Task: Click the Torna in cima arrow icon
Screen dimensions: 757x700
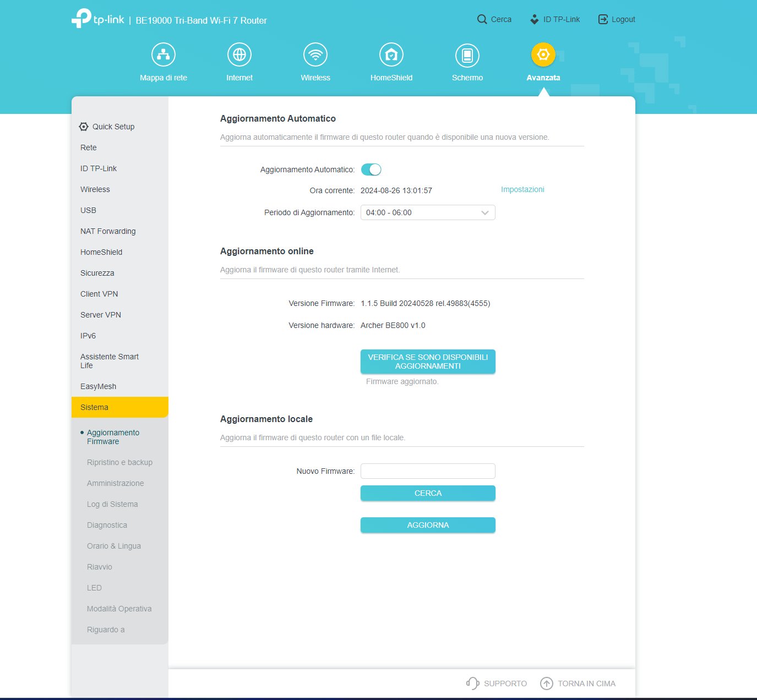Action: 546,683
